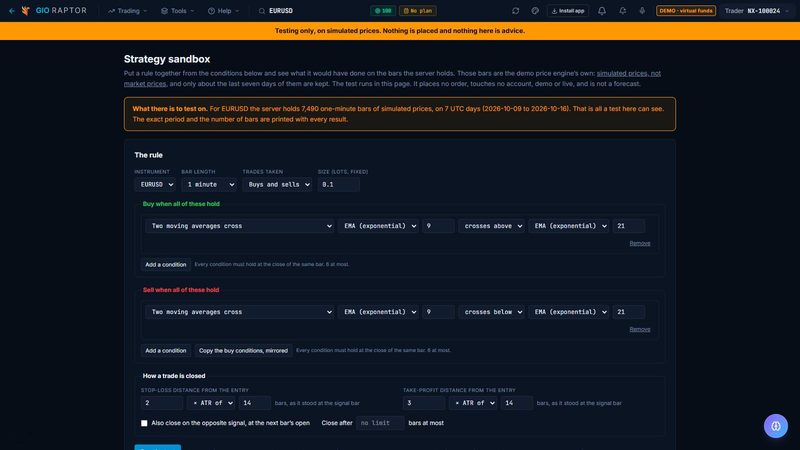The image size is (800, 450).
Task: Click the Buy when all of these hold label
Action: 181,204
